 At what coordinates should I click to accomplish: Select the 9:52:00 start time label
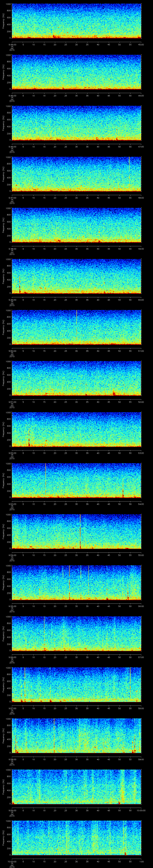[x=12, y=453]
